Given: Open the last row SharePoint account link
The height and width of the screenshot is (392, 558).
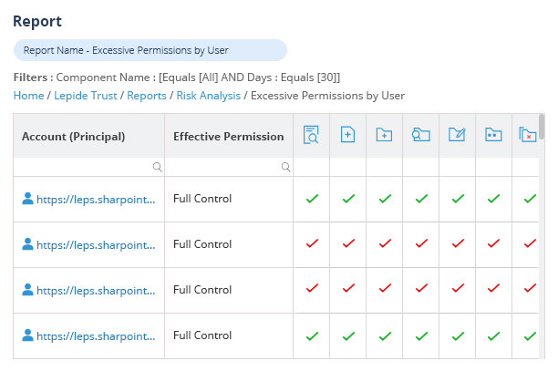Looking at the screenshot, I should (x=96, y=335).
